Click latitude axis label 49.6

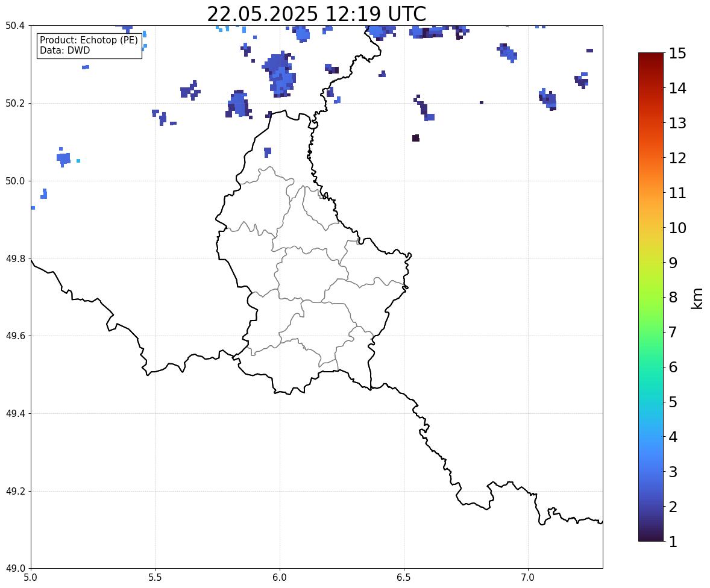(15, 336)
